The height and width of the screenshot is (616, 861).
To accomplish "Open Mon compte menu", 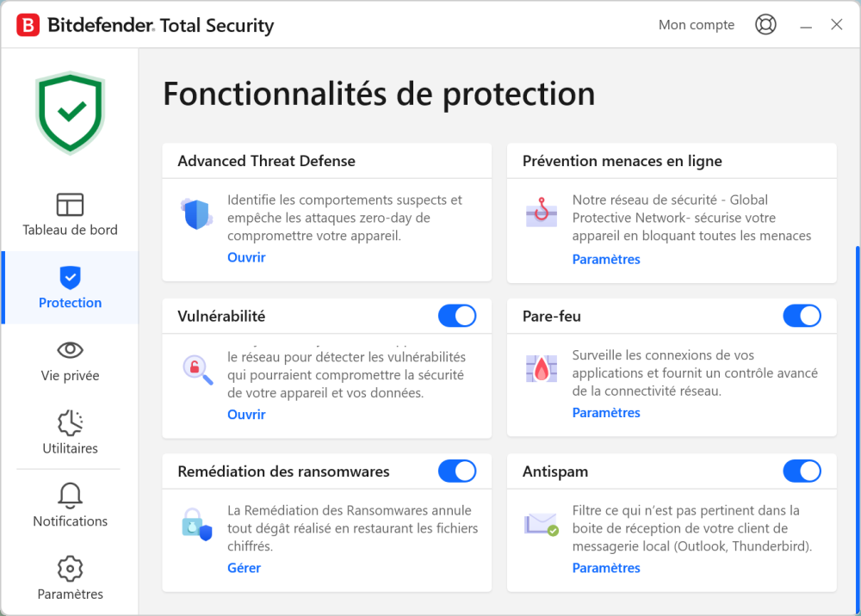I will (696, 25).
